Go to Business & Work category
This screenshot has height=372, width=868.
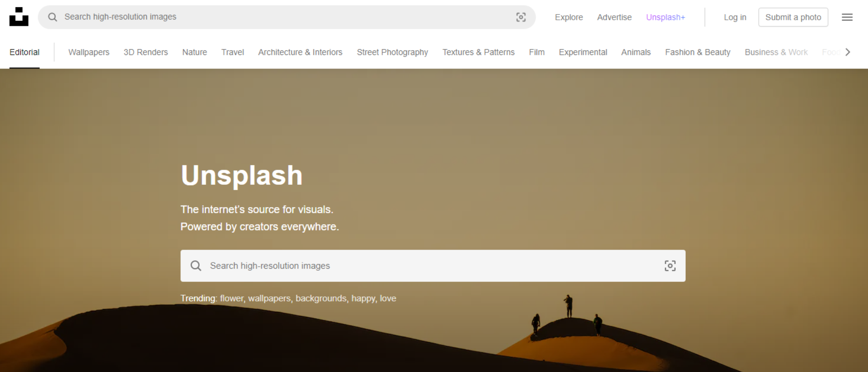tap(776, 52)
